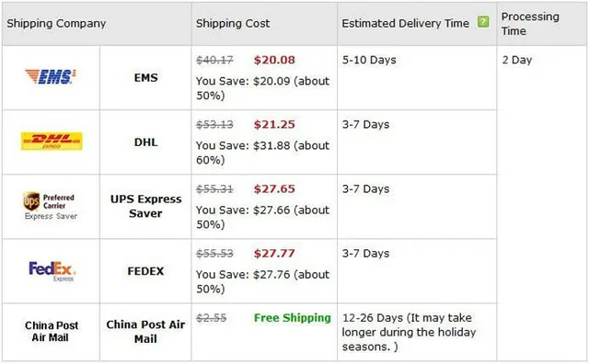
Task: Select the $27.65 UPS price
Action: (274, 189)
